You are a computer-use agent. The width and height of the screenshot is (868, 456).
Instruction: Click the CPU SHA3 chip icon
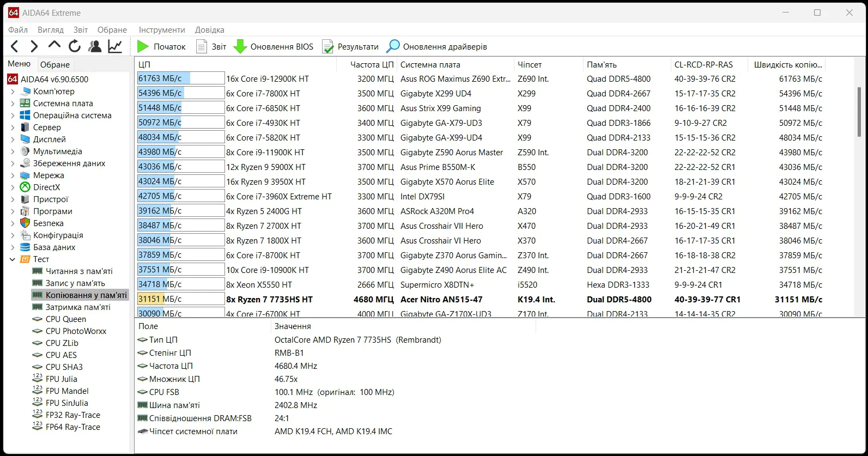[x=38, y=367]
